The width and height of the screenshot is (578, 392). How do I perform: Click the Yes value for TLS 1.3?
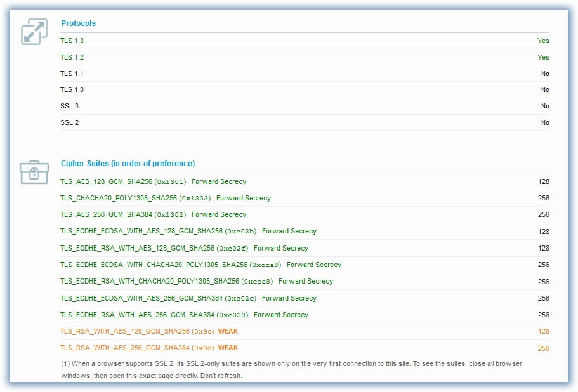click(543, 41)
